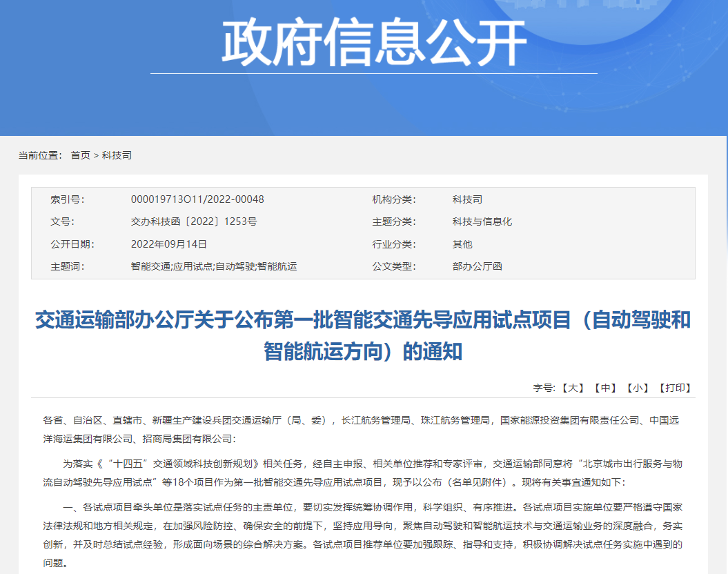Viewport: 728px width, 574px height.
Task: Select the index number 000019713O11/2022-00048
Action: (197, 199)
